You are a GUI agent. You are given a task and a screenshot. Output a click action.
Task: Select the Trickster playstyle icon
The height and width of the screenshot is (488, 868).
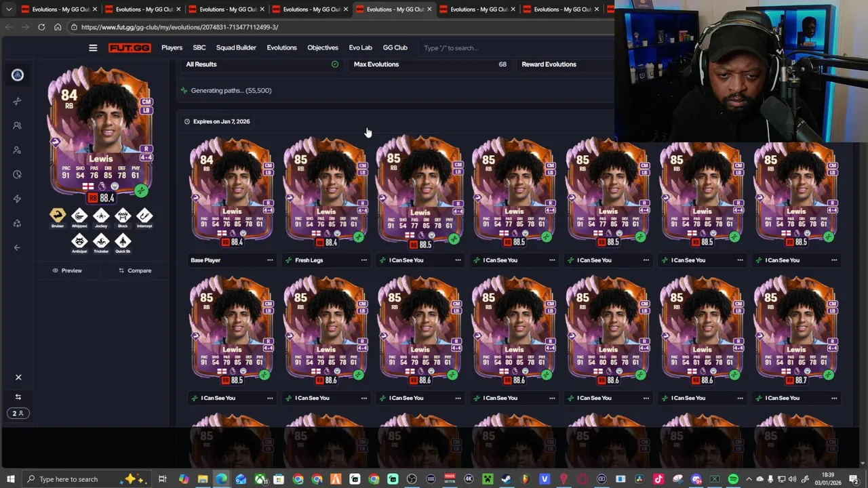101,241
